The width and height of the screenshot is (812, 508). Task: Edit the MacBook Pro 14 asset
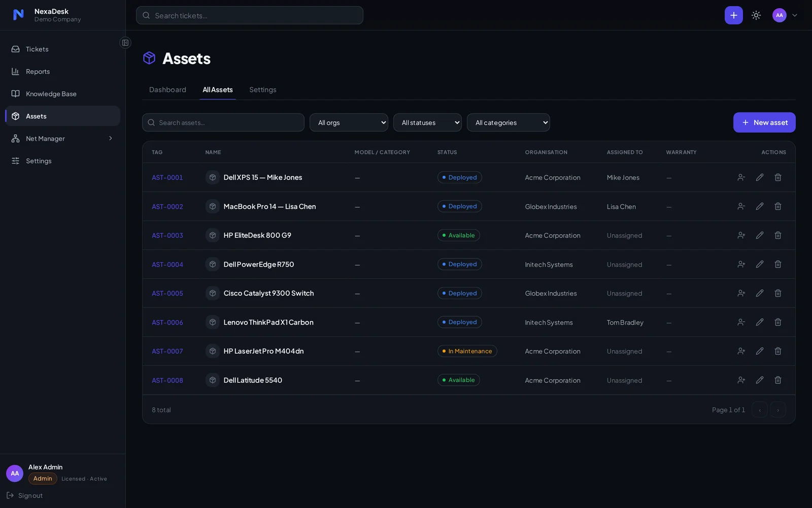760,206
